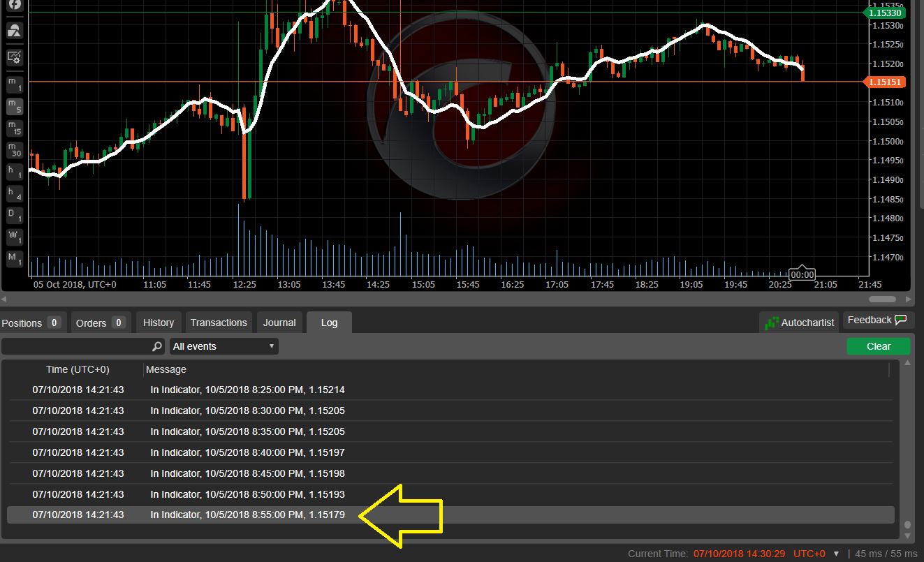Select the h4 timeframe button
Image resolution: width=924 pixels, height=562 pixels.
pos(15,193)
